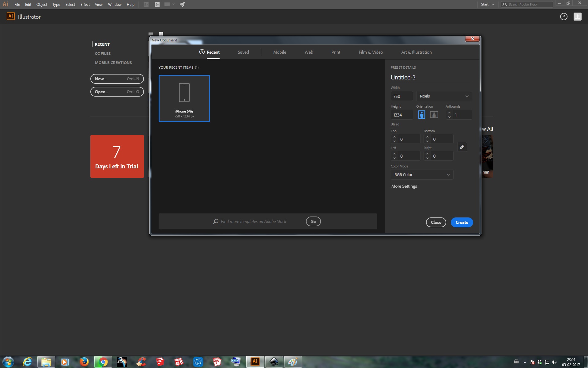Viewport: 588px width, 368px height.
Task: Switch to the Film & Video tab
Action: 371,52
